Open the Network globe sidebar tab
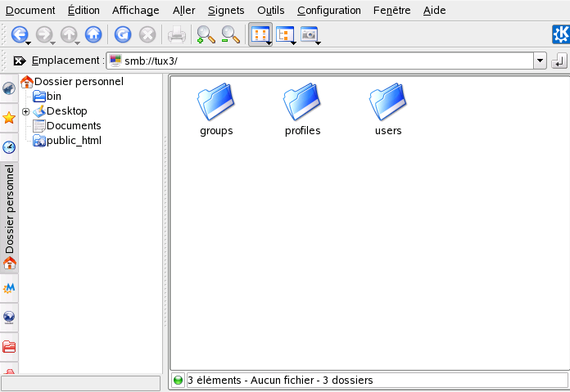 click(x=9, y=318)
